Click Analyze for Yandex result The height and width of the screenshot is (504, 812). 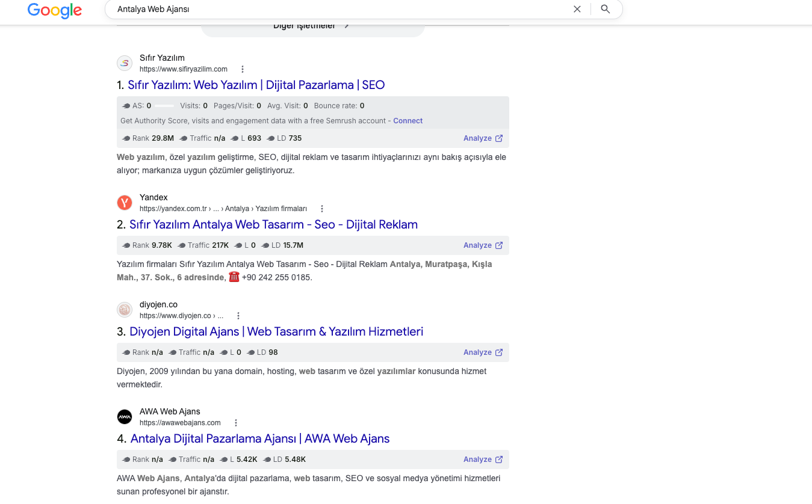pos(483,245)
